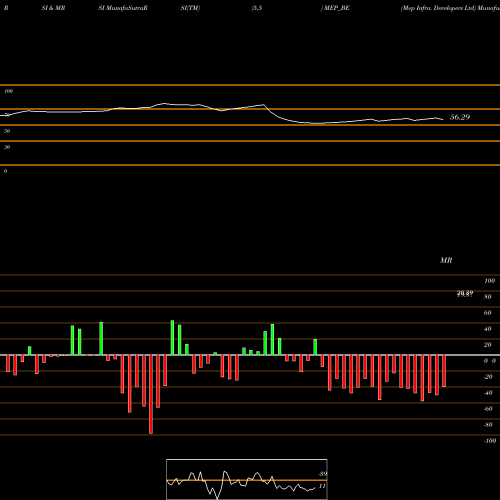Viewport: 500px width, 500px height.
Task: Click the 'SI & MR' header text
Action: tap(53, 8)
